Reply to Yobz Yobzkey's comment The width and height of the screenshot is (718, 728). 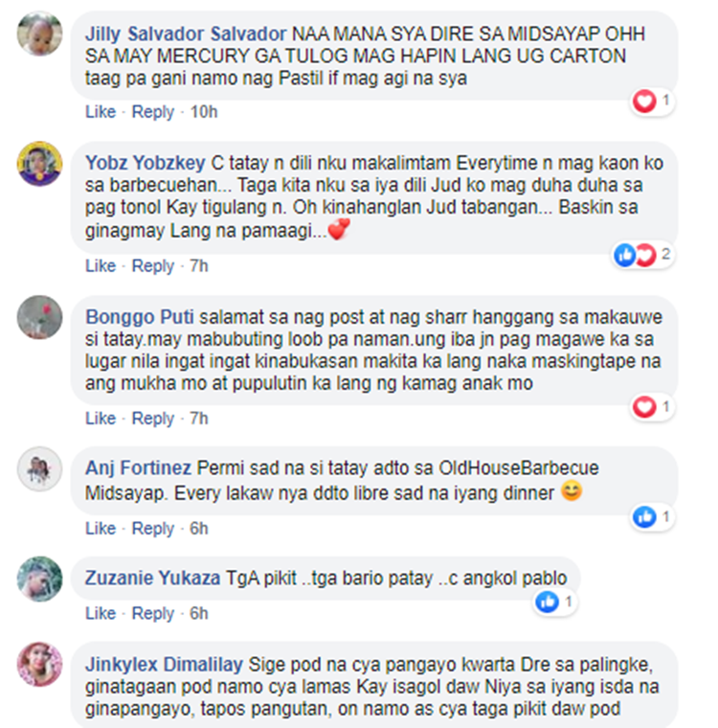[153, 266]
